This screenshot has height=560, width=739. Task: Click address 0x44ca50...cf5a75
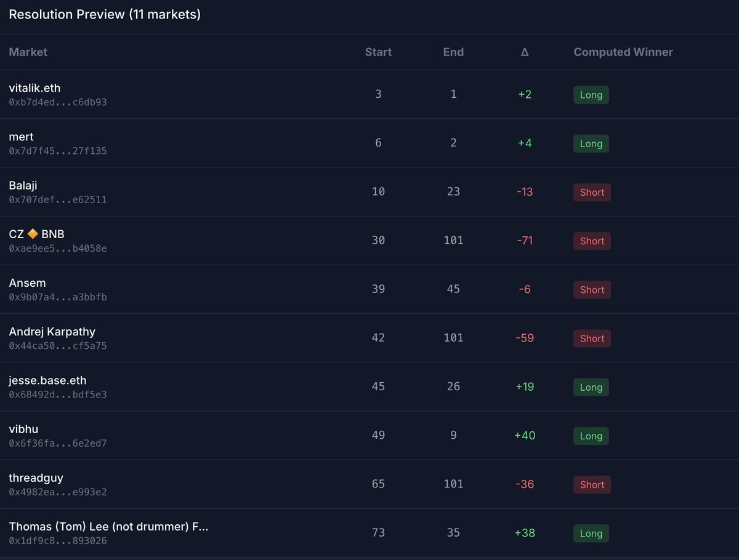pos(58,346)
